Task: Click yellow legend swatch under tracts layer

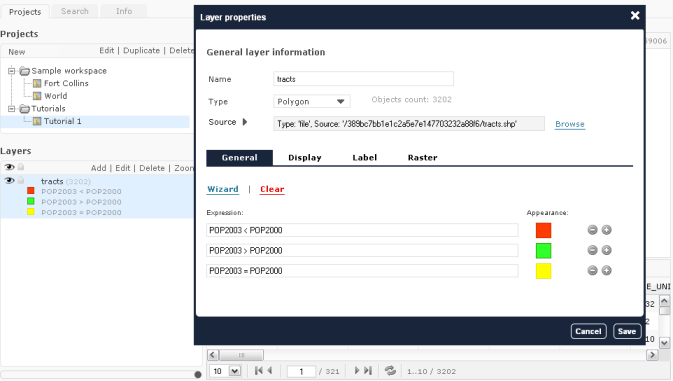Action: pos(30,212)
